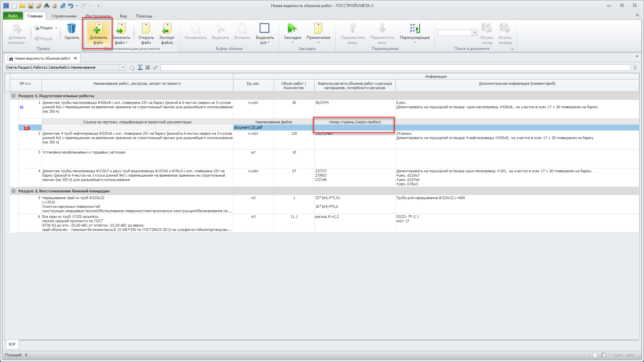The width and height of the screenshot is (644, 362).
Task: Click the Номер страниц (через пробел) header
Action: pyautogui.click(x=355, y=122)
